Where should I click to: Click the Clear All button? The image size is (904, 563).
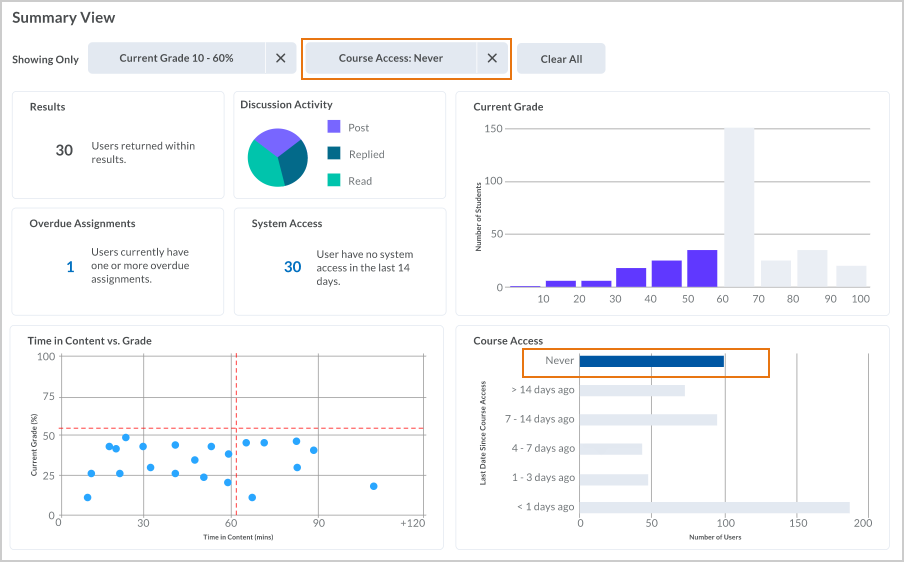[x=561, y=59]
